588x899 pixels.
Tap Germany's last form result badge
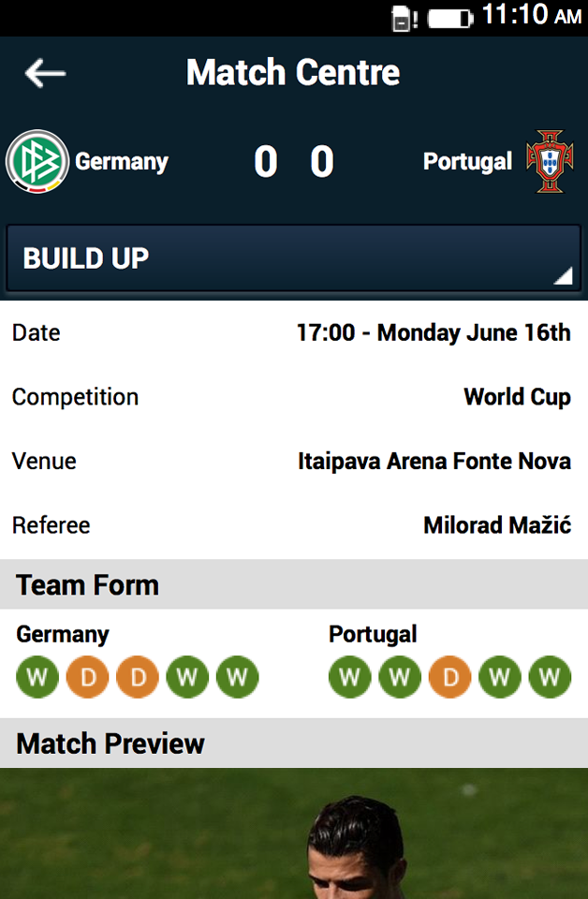coord(238,677)
